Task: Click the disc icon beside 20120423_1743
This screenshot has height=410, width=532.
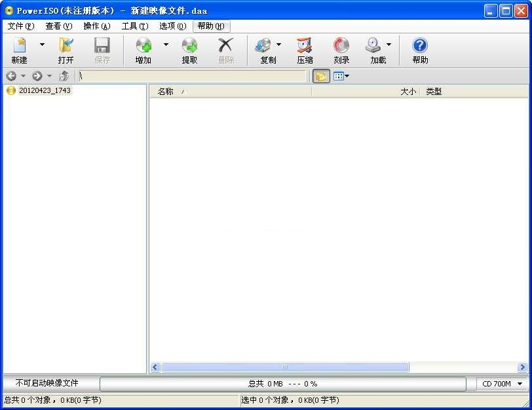Action: point(11,90)
